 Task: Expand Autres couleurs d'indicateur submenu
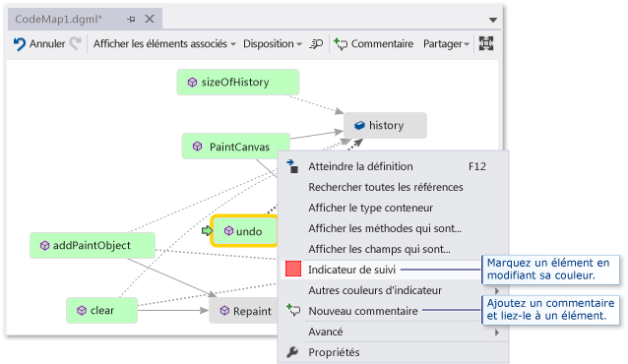pyautogui.click(x=394, y=290)
